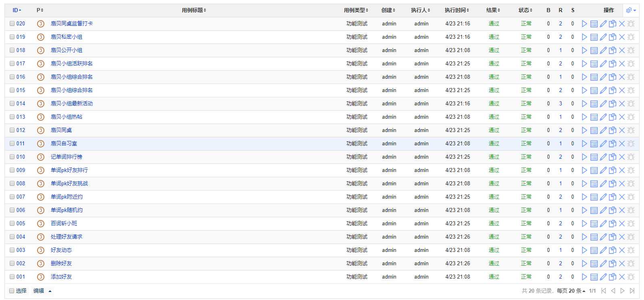644x300 pixels.
Task: Toggle the 选择 select-all checkbox
Action: point(12,291)
